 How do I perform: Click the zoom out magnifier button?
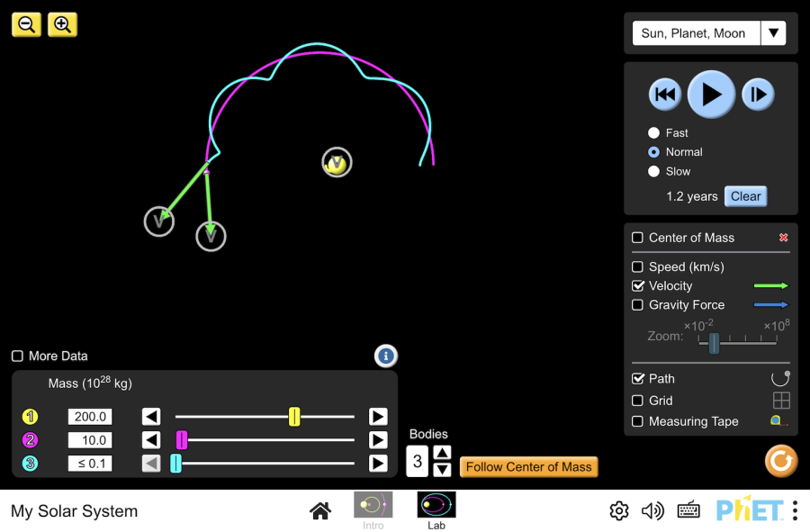[x=26, y=24]
